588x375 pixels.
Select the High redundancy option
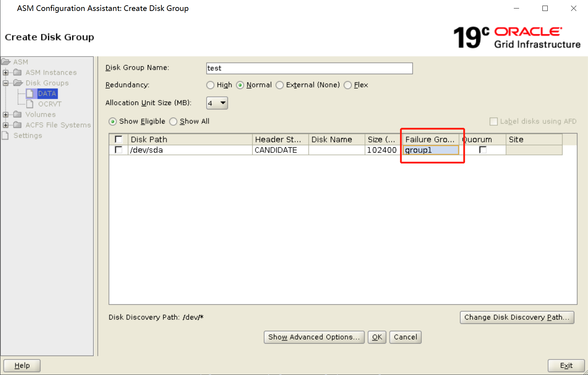(x=210, y=85)
